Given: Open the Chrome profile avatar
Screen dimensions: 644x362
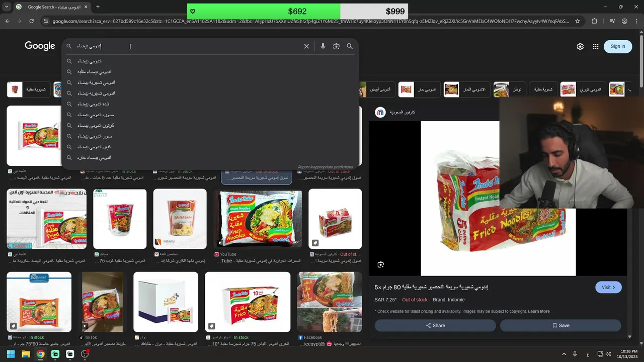Looking at the screenshot, I should click(x=624, y=21).
